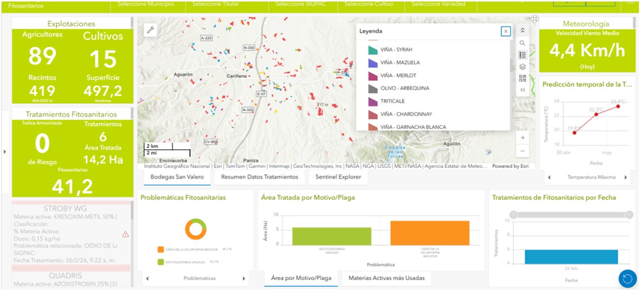Click the blue refresh circle button

pos(627,279)
